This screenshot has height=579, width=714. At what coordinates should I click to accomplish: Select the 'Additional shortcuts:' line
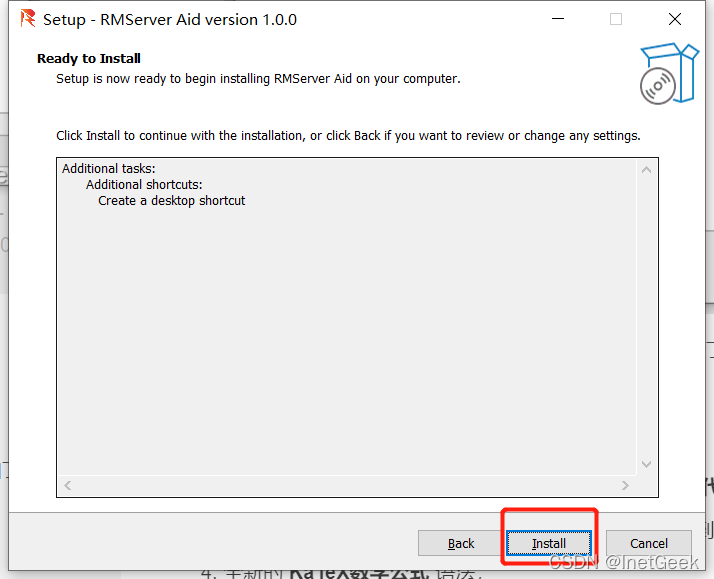point(144,184)
